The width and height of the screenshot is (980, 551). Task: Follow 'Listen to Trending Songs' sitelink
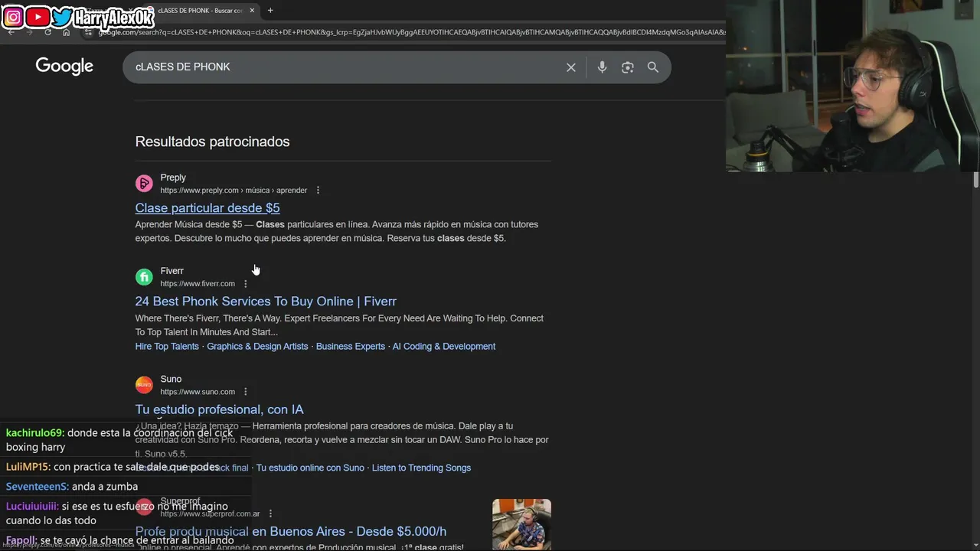(421, 468)
